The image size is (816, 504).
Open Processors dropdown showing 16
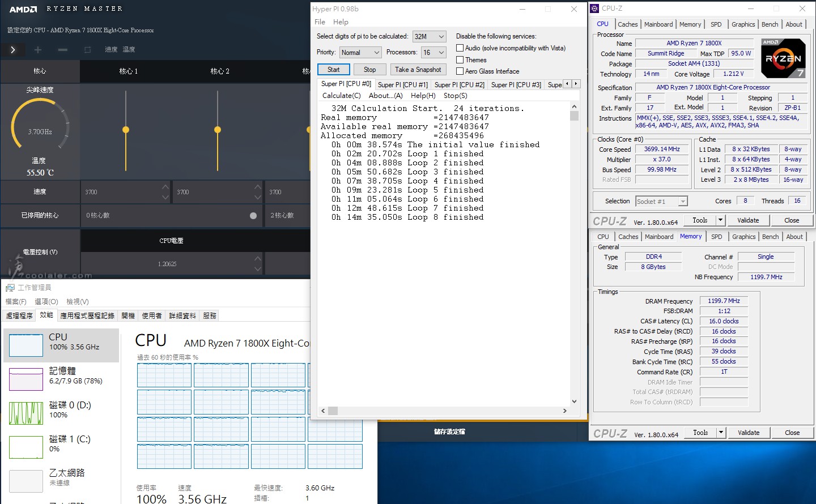coord(434,52)
